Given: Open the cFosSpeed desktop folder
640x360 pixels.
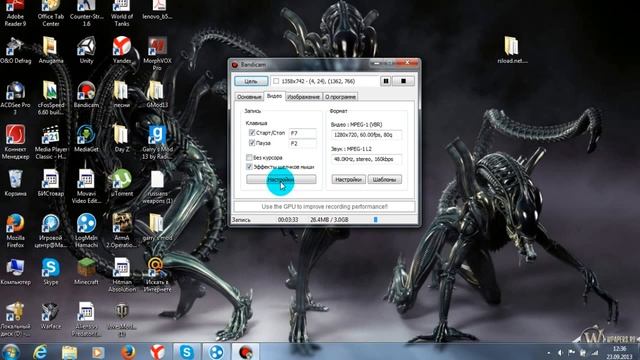Looking at the screenshot, I should [x=51, y=98].
